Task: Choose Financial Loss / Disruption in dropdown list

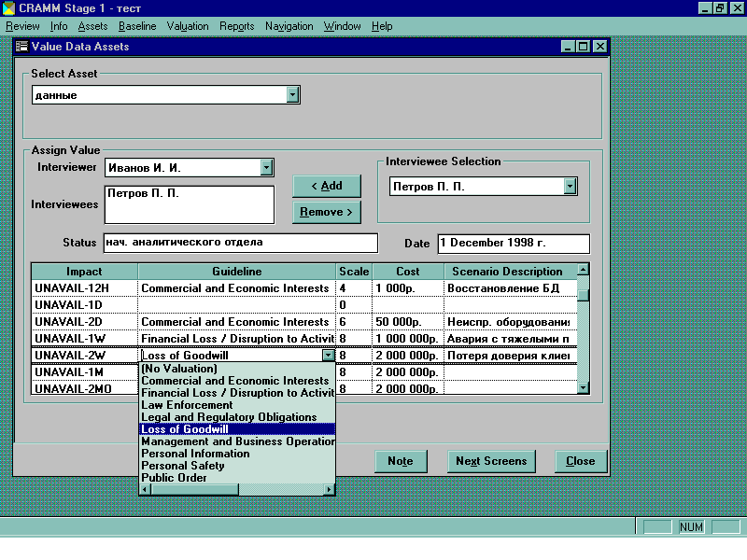Action: pyautogui.click(x=237, y=393)
